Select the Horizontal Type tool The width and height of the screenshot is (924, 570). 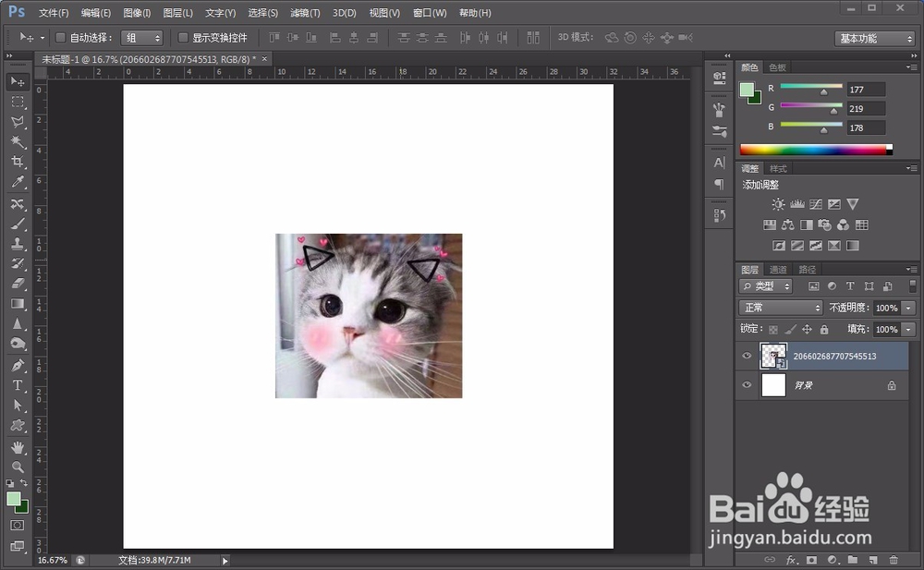(18, 385)
